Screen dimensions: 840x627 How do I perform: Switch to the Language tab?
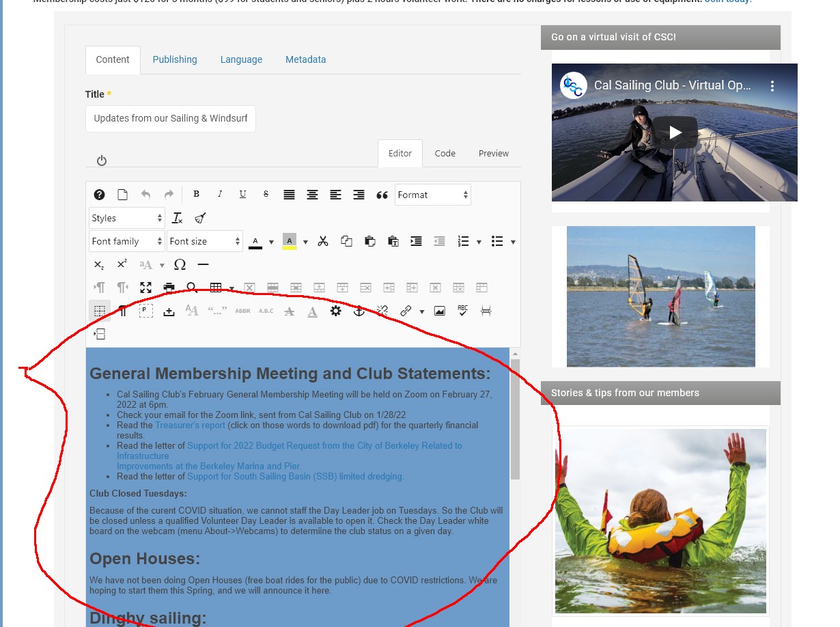click(x=241, y=59)
